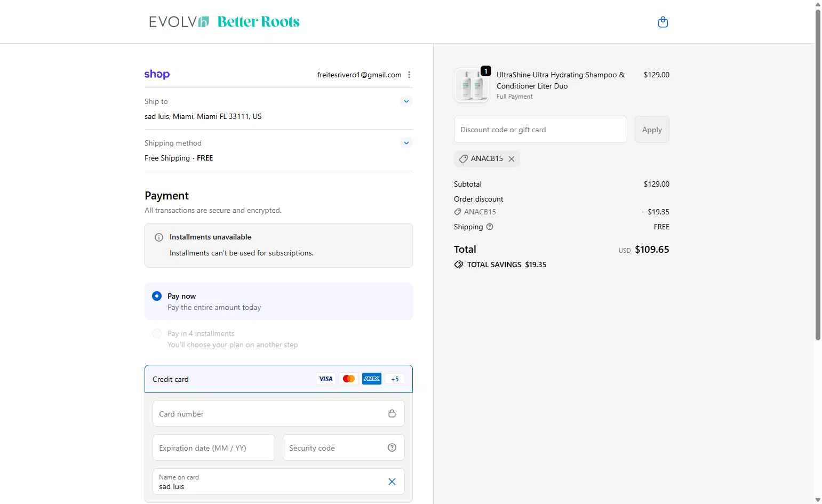
Task: Click the tag icon in ANACB15 chip
Action: coord(464,159)
